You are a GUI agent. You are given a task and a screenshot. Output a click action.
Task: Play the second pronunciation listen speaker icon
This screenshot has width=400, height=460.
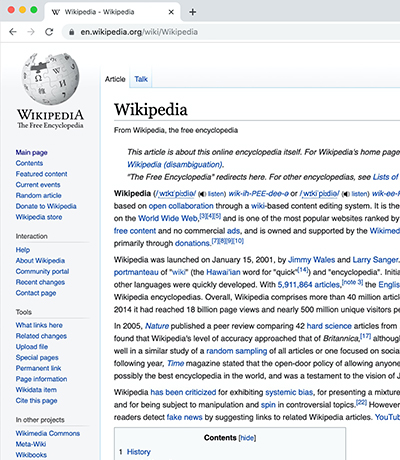click(x=346, y=194)
